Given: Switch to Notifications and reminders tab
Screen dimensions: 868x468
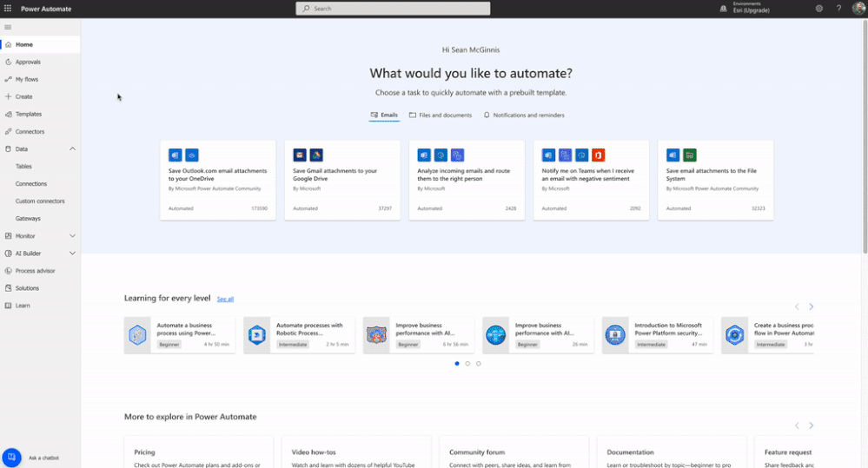Looking at the screenshot, I should pyautogui.click(x=524, y=115).
